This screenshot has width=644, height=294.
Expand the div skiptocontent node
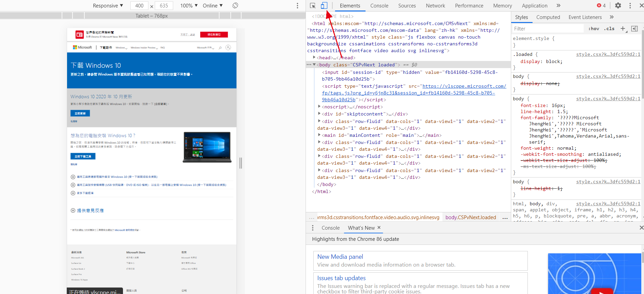coord(319,114)
